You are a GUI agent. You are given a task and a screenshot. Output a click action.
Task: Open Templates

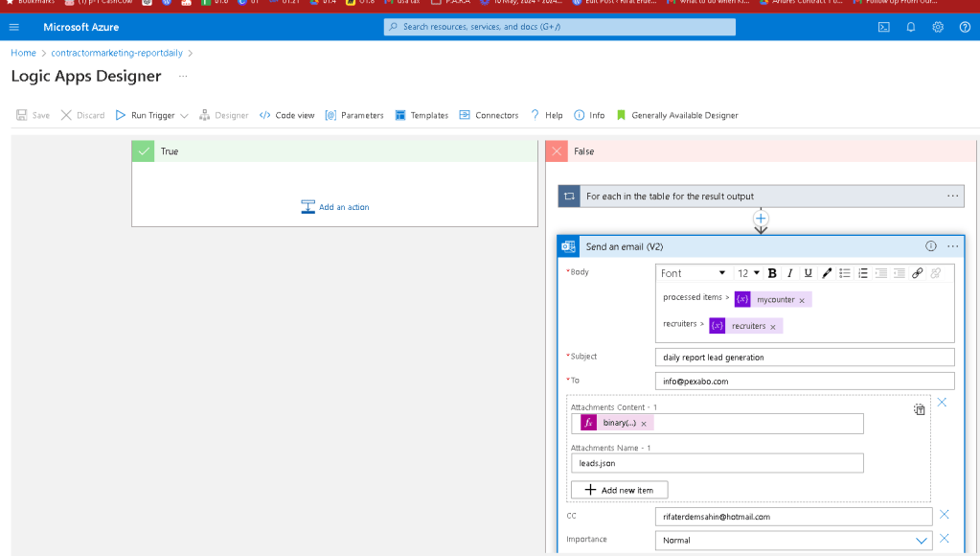pyautogui.click(x=422, y=115)
